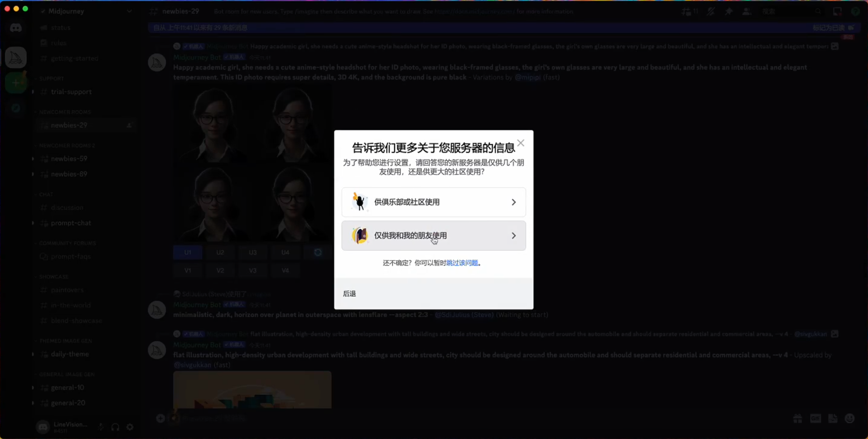Select the Midjourney server sailboat icon
Image resolution: width=868 pixels, height=439 pixels.
coord(16,58)
